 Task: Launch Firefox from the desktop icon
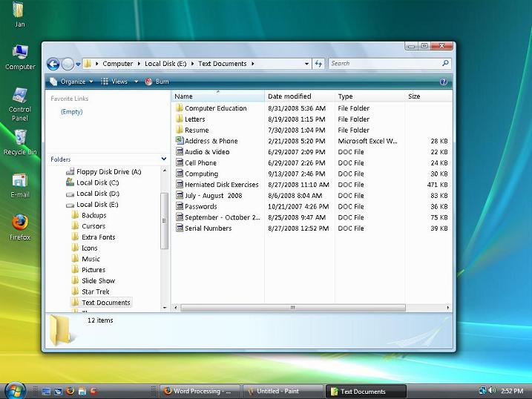pyautogui.click(x=20, y=223)
